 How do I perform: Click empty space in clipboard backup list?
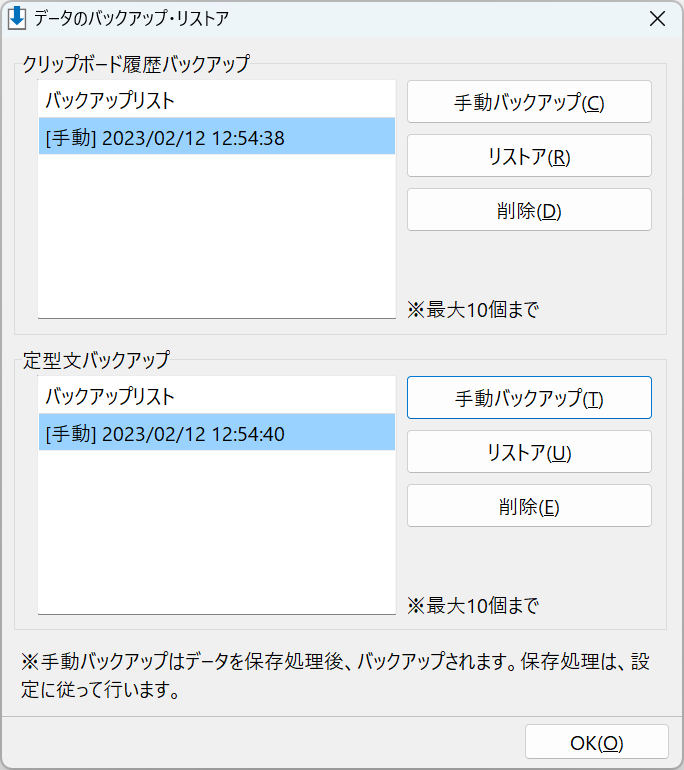coord(217,236)
